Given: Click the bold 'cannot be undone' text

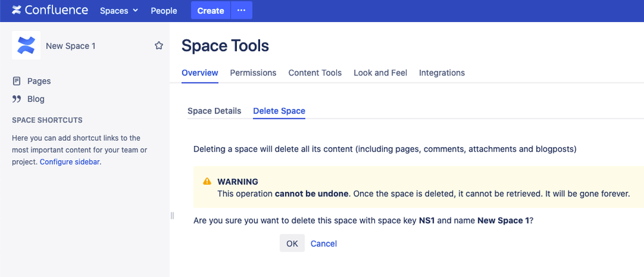Looking at the screenshot, I should tap(312, 194).
